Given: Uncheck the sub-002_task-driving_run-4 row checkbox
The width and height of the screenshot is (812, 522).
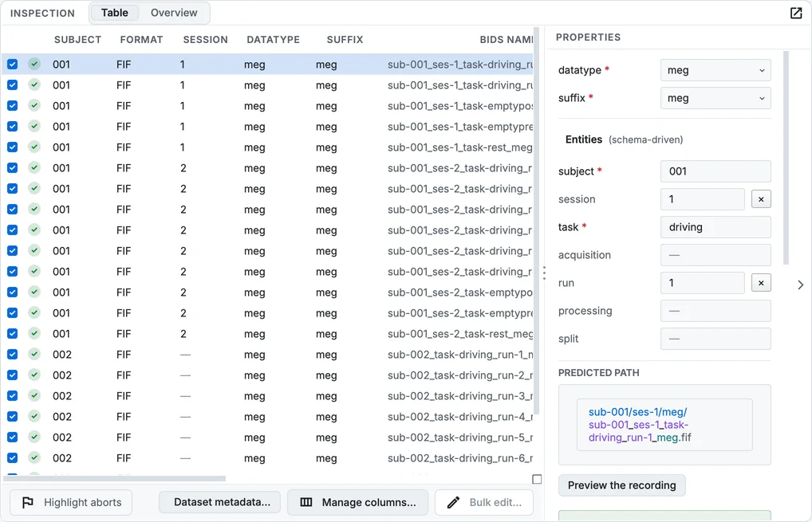Looking at the screenshot, I should point(13,416).
